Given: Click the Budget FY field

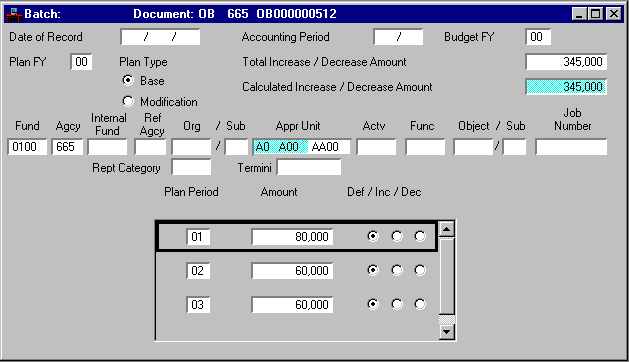Looking at the screenshot, I should 538,37.
